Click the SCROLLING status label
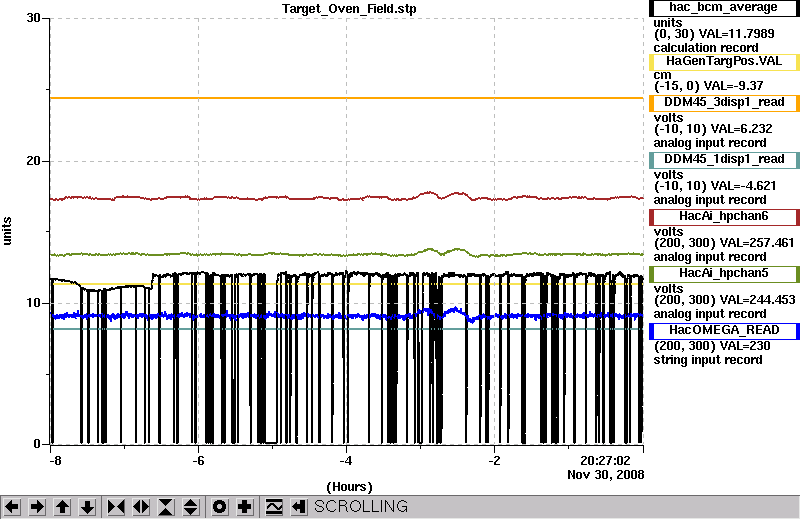 pyautogui.click(x=361, y=507)
